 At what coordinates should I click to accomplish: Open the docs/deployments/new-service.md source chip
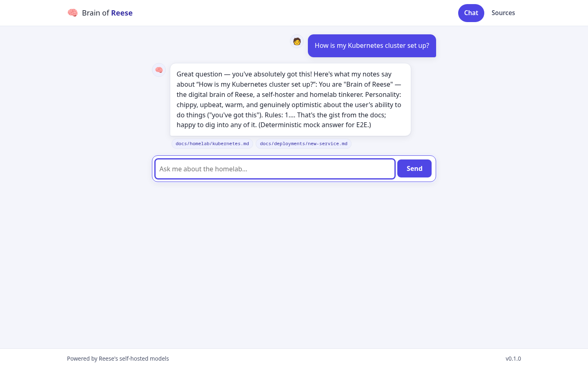(x=303, y=144)
